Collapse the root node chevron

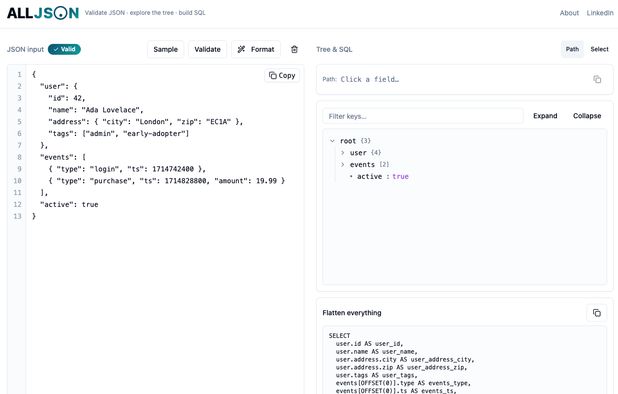[x=332, y=141]
